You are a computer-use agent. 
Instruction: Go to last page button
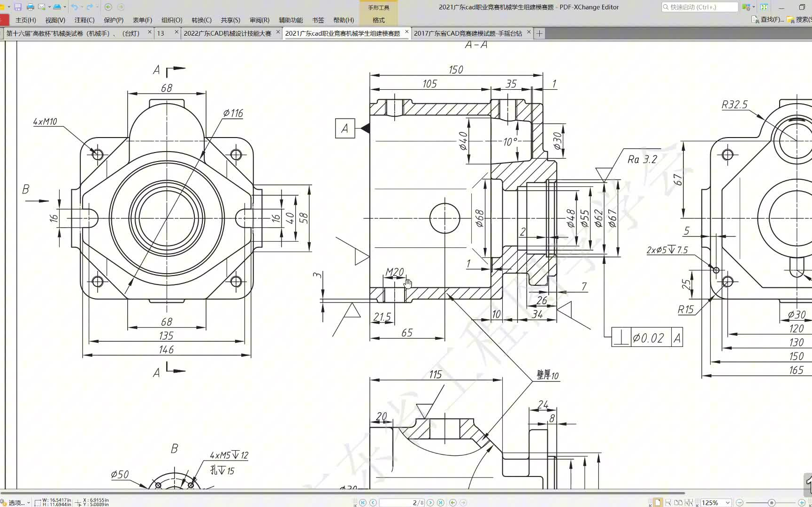(441, 502)
